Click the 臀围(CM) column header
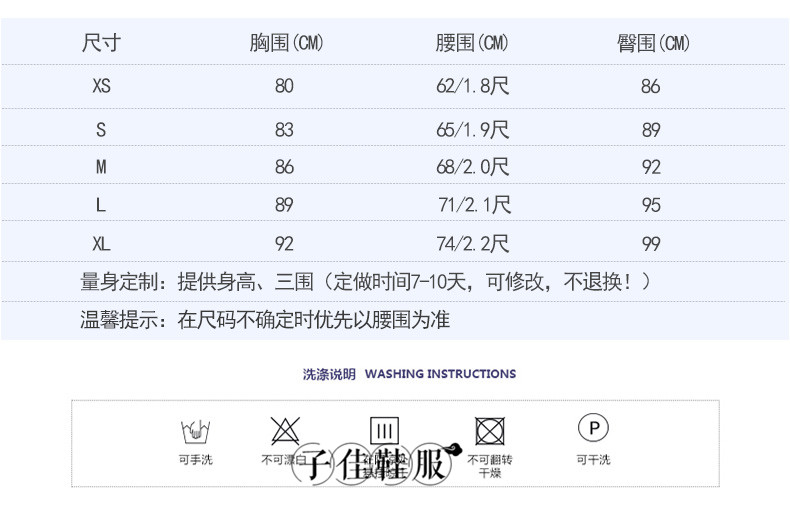The height and width of the screenshot is (507, 790). (x=652, y=43)
